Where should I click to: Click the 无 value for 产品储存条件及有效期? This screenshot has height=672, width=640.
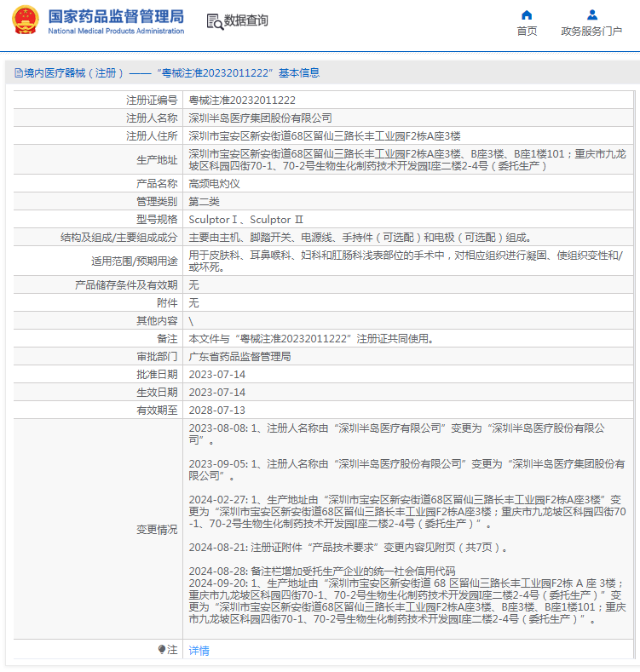click(194, 285)
